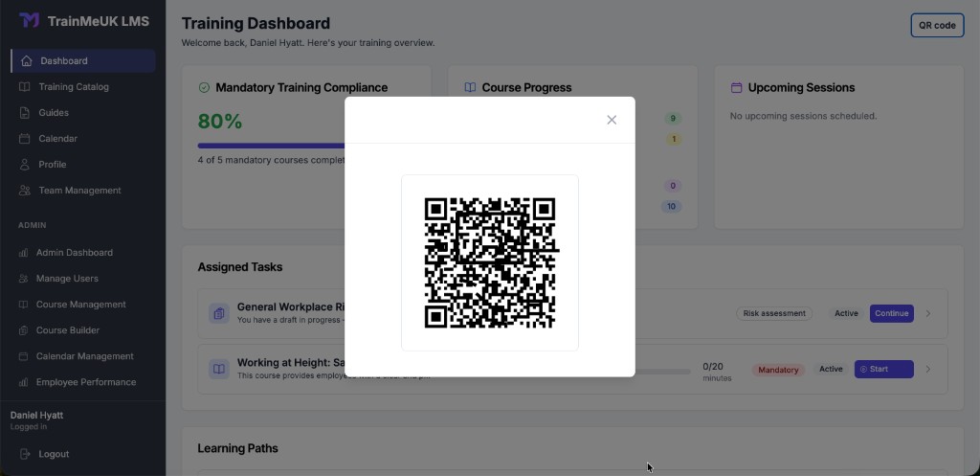Click the Assigned Tasks heading

click(x=240, y=267)
